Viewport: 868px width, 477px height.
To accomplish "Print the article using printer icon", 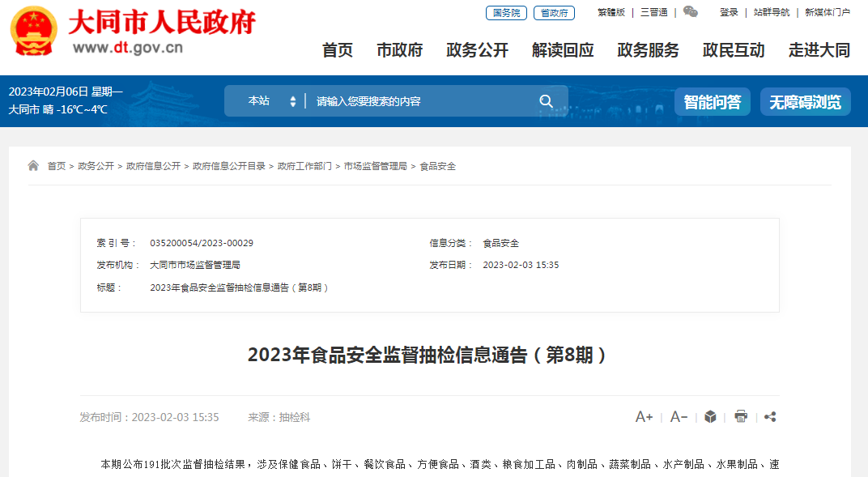I will (741, 416).
